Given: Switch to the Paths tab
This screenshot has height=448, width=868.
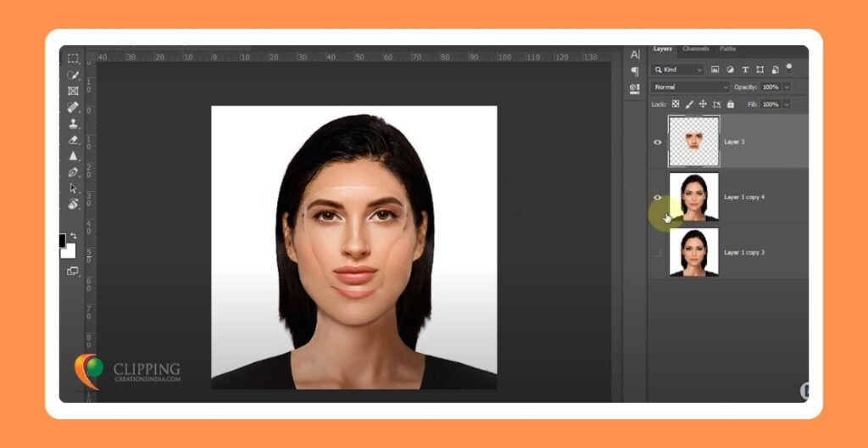Looking at the screenshot, I should pyautogui.click(x=727, y=49).
